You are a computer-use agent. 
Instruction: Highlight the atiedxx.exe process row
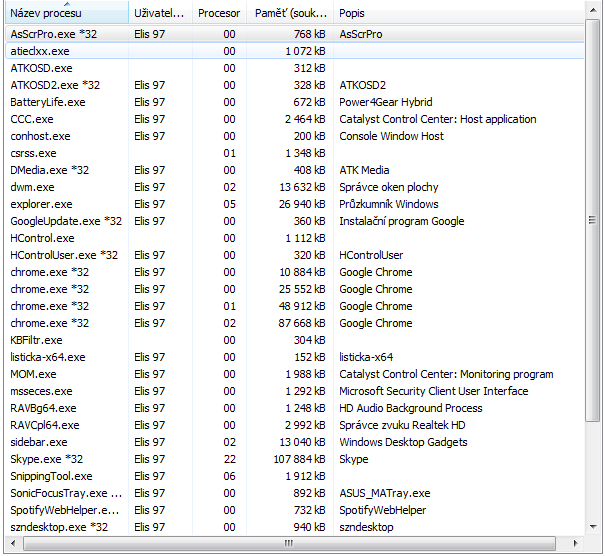coord(41,50)
